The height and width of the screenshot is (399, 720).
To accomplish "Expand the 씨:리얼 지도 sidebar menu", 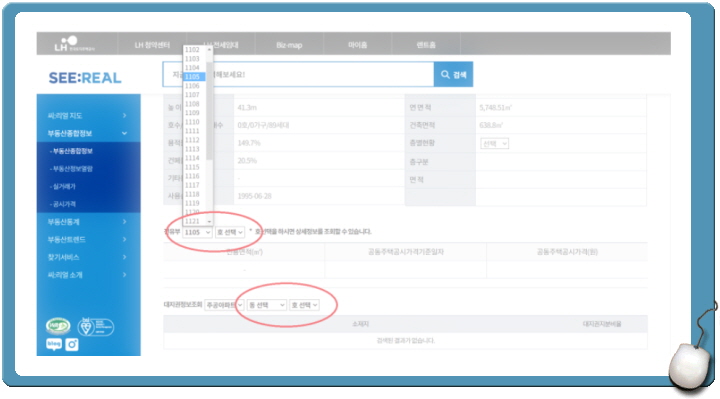I will pos(88,116).
